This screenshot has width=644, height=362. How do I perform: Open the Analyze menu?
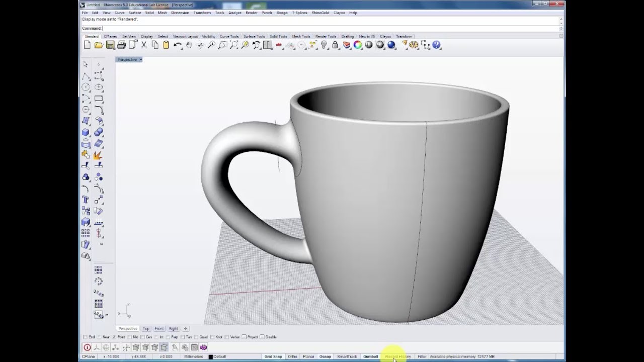[235, 13]
